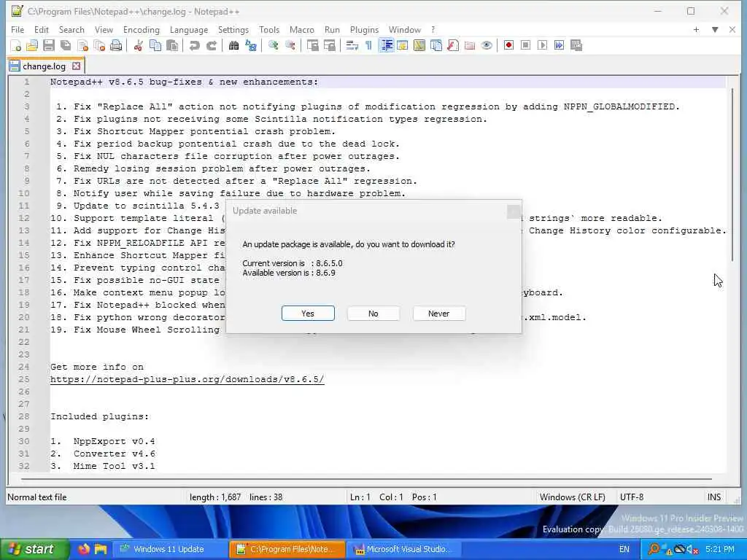Expand the down-arrow dropdown at menu bar right
The height and width of the screenshot is (560, 747).
[x=715, y=29]
